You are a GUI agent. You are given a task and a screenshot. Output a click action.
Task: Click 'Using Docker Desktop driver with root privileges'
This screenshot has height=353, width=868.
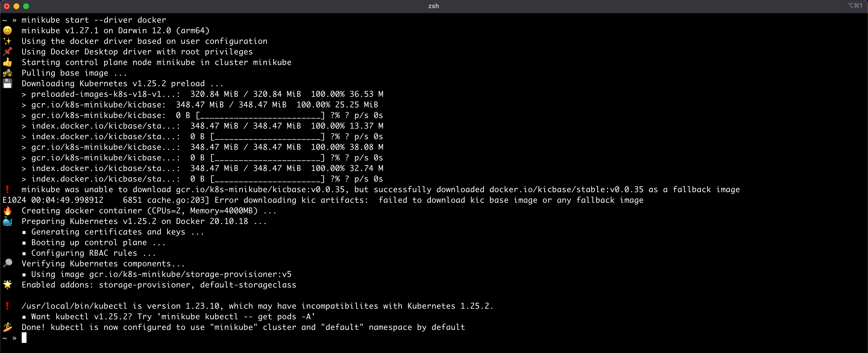pos(137,52)
